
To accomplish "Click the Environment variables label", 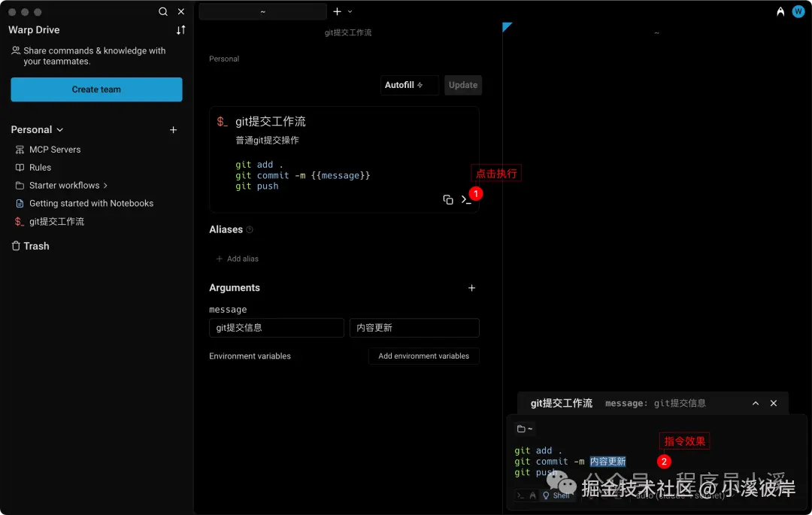I will coord(250,356).
